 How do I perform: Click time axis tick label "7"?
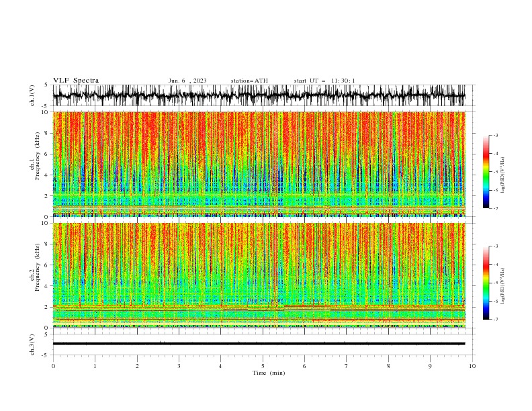(x=347, y=366)
